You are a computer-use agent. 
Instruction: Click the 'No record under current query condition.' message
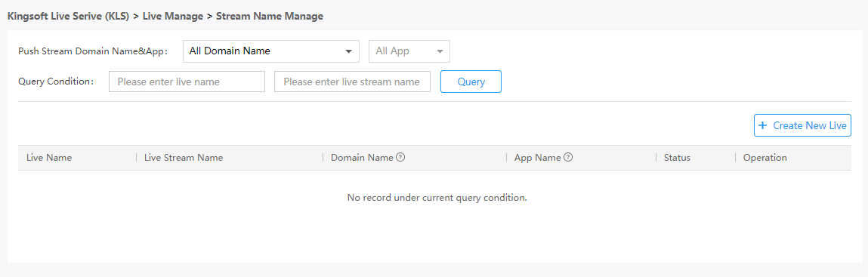point(437,198)
